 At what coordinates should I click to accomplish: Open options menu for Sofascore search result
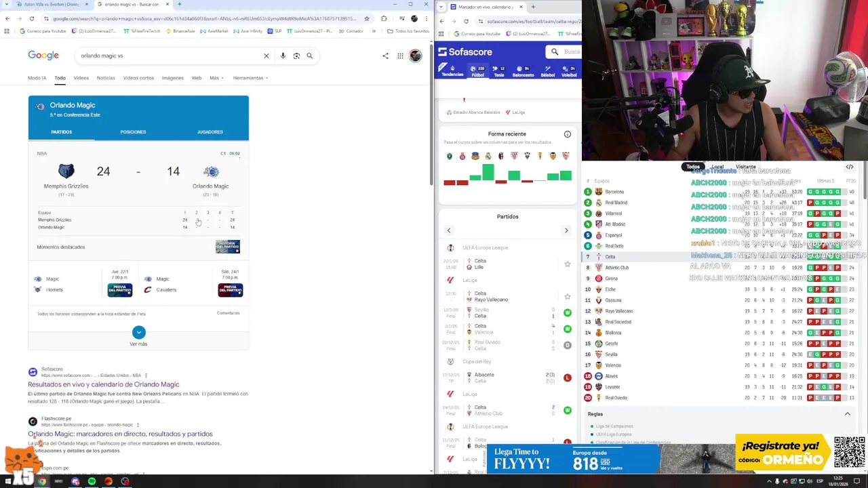pos(146,375)
